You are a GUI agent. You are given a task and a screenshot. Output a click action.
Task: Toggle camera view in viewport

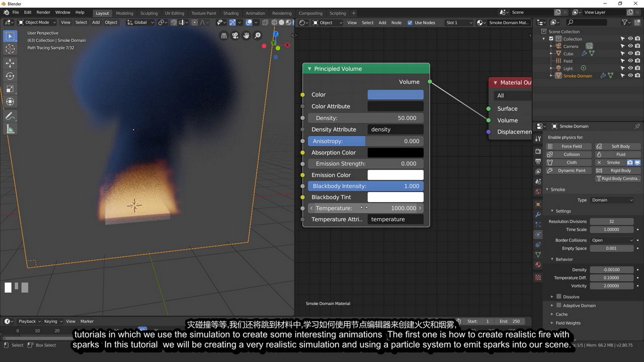point(236,35)
